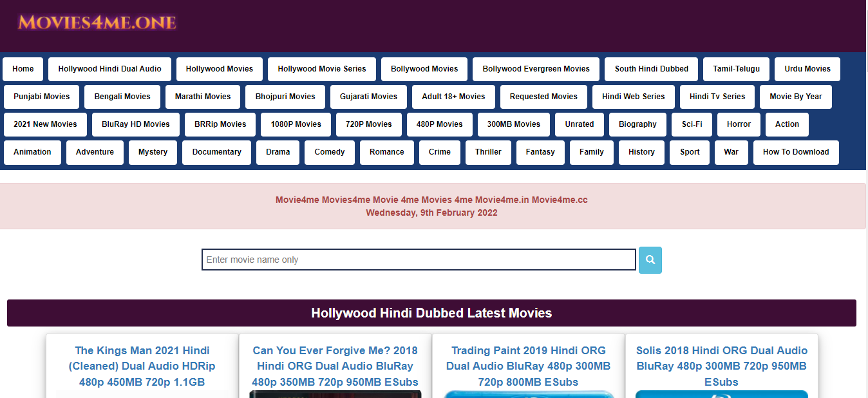Image resolution: width=868 pixels, height=398 pixels.
Task: Open the Home menu item
Action: coord(23,69)
